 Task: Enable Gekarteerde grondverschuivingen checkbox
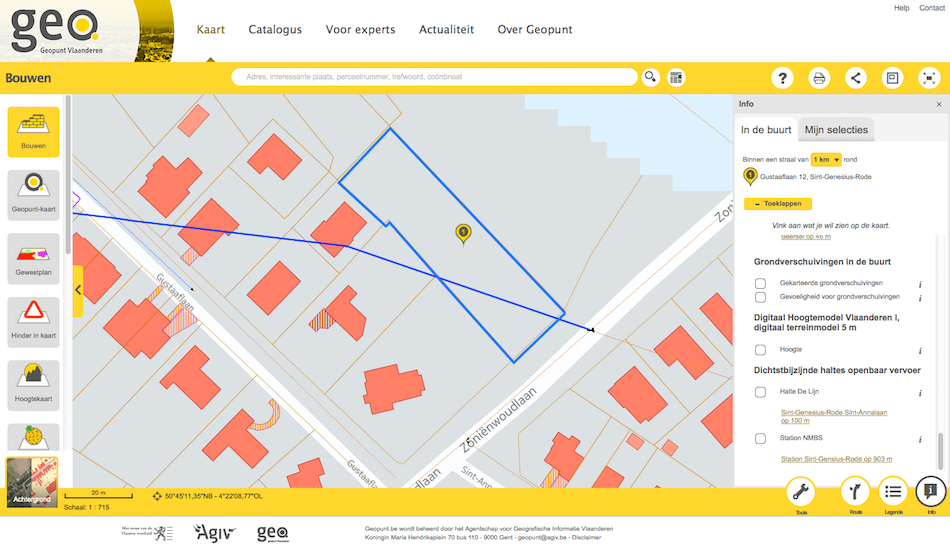760,283
